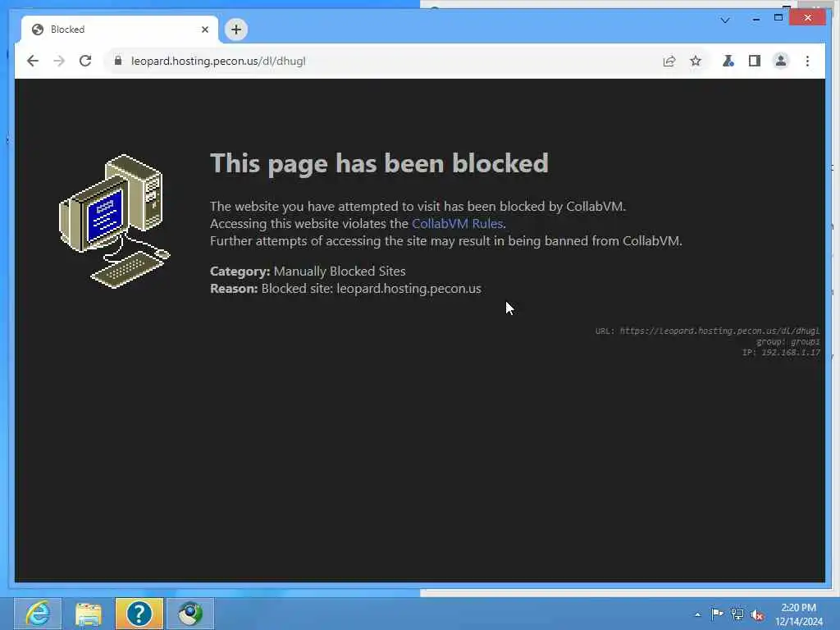840x630 pixels.
Task: Open the user profile avatar menu
Action: point(781,61)
